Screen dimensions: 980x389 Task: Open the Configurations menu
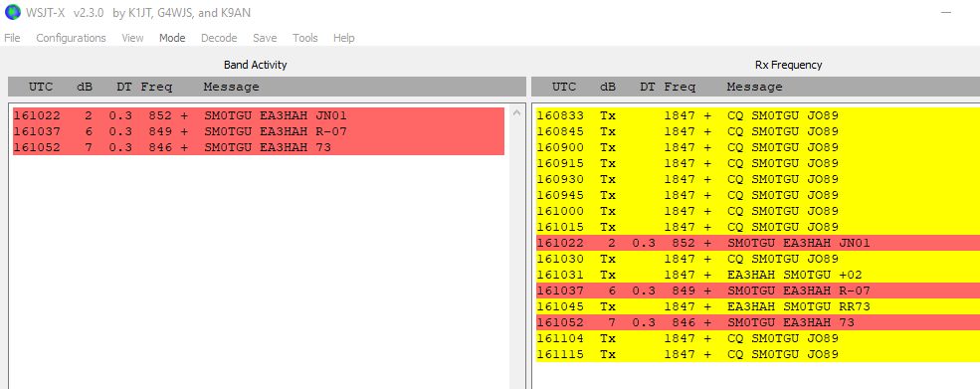(71, 38)
